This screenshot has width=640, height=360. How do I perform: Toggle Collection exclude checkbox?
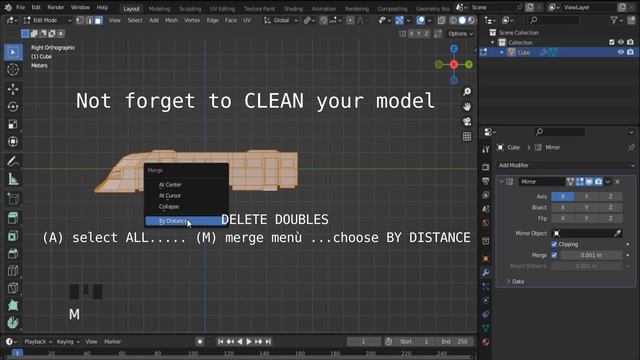[611, 42]
